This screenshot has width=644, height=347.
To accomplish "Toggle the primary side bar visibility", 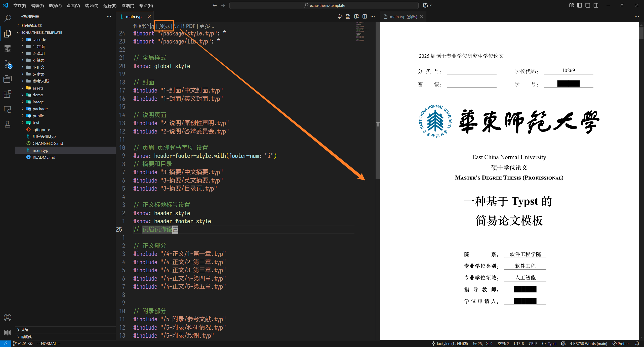I will click(580, 5).
